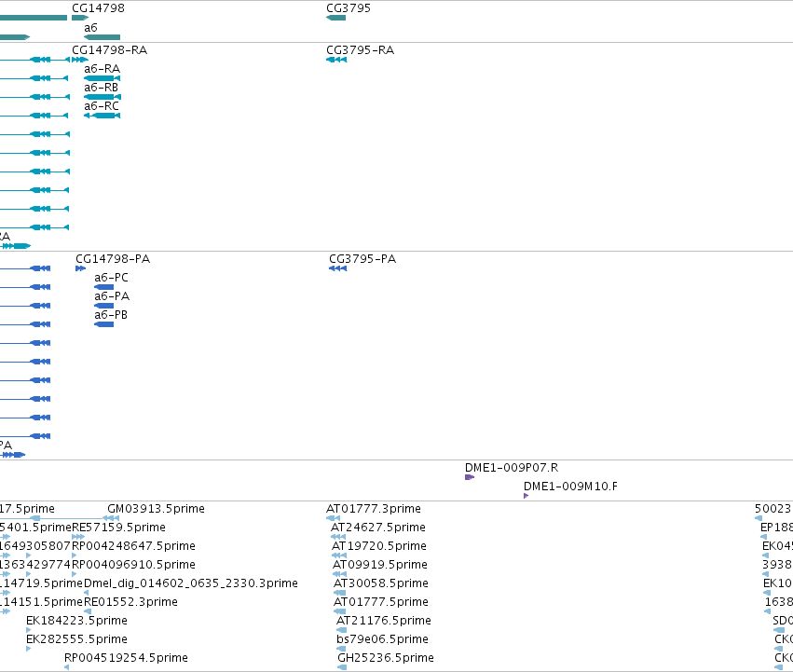Click the RP004519254.5prime EST label
The width and height of the screenshot is (793, 672).
click(126, 658)
